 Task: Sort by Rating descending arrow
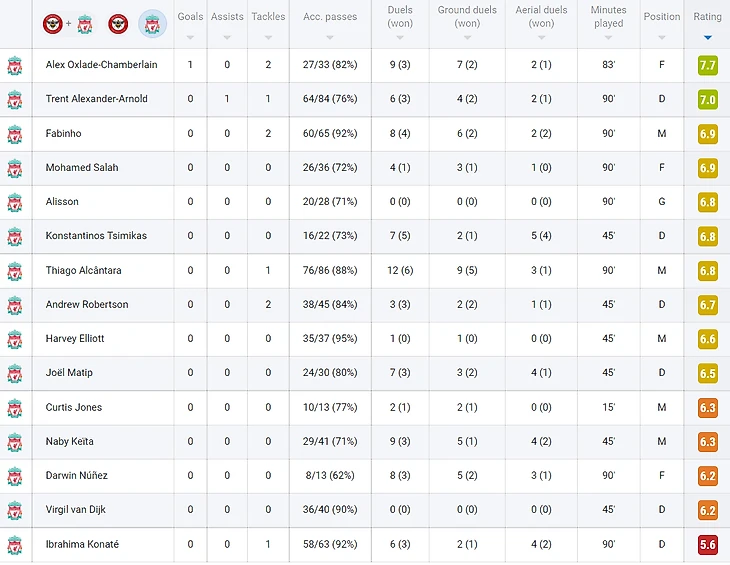click(708, 37)
